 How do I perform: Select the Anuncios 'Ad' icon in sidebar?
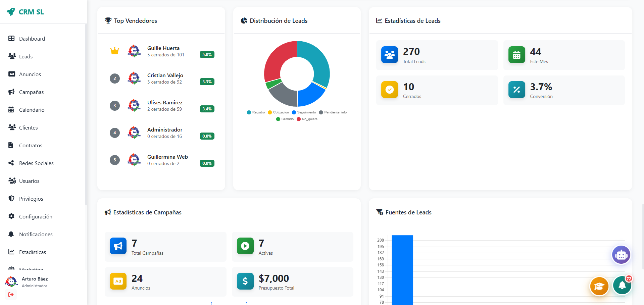(12, 74)
